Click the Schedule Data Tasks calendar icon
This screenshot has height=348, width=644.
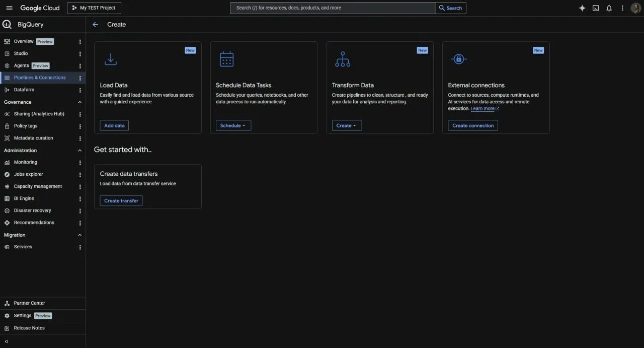tap(226, 59)
